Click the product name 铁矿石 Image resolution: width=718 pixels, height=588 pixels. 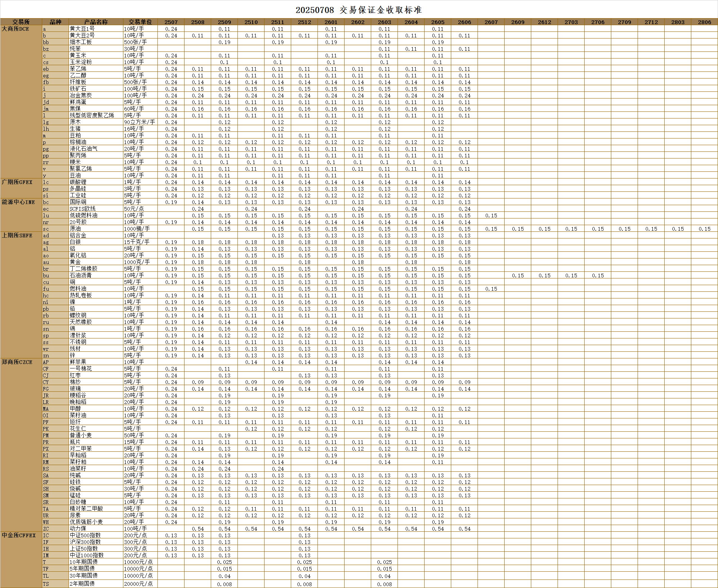coord(78,89)
